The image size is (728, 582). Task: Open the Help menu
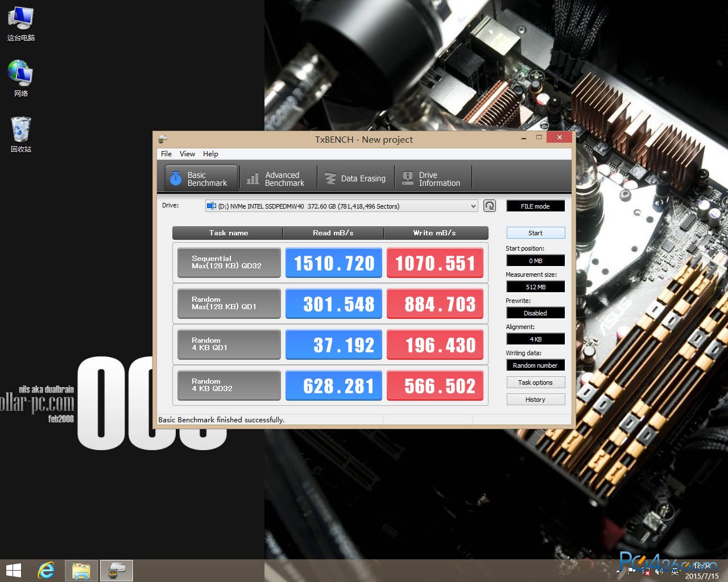coord(210,153)
